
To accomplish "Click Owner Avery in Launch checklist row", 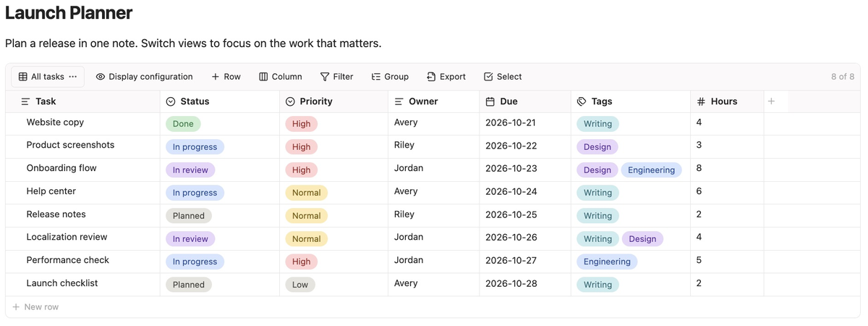I will [x=406, y=283].
